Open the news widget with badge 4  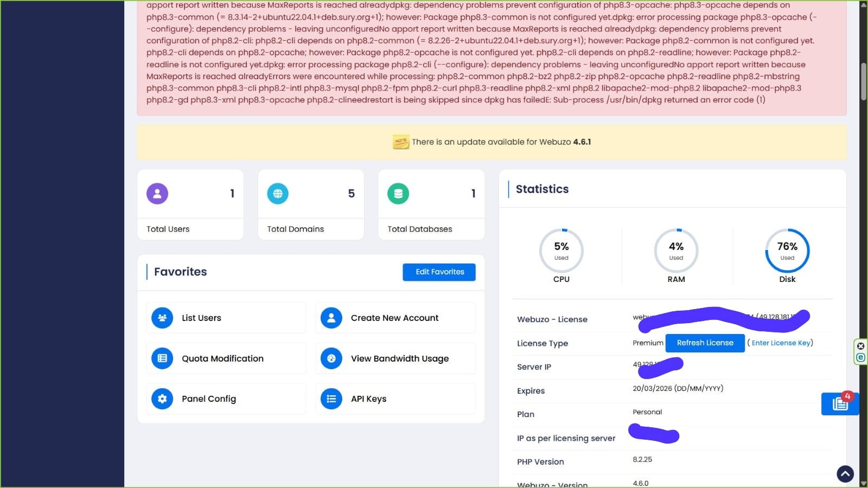click(x=840, y=403)
